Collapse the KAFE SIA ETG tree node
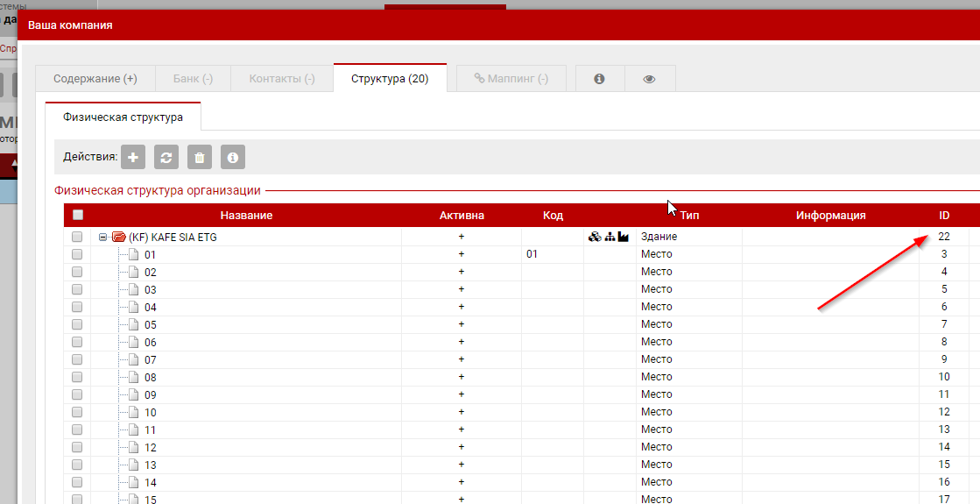The width and height of the screenshot is (980, 504). coord(102,237)
